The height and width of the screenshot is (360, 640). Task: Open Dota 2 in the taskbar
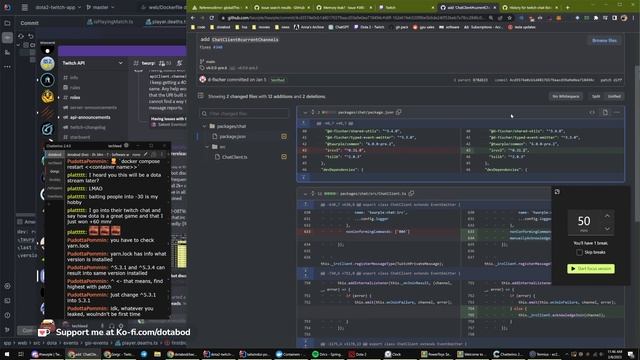[x=358, y=354]
